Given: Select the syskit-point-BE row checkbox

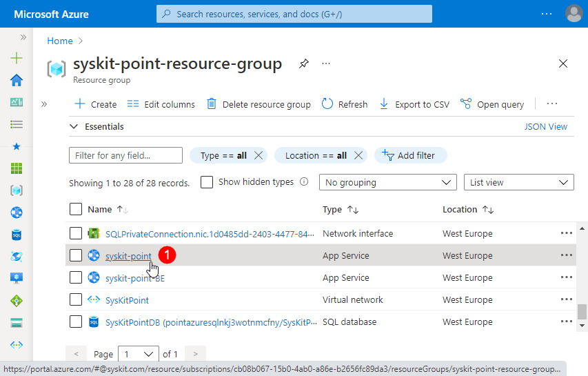Looking at the screenshot, I should (x=76, y=277).
